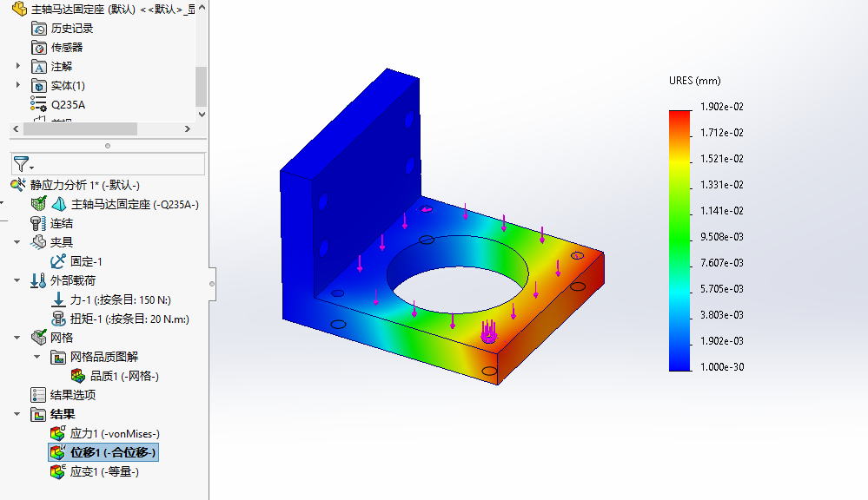Select the 传感器 sensor icon
This screenshot has width=868, height=500.
(39, 48)
